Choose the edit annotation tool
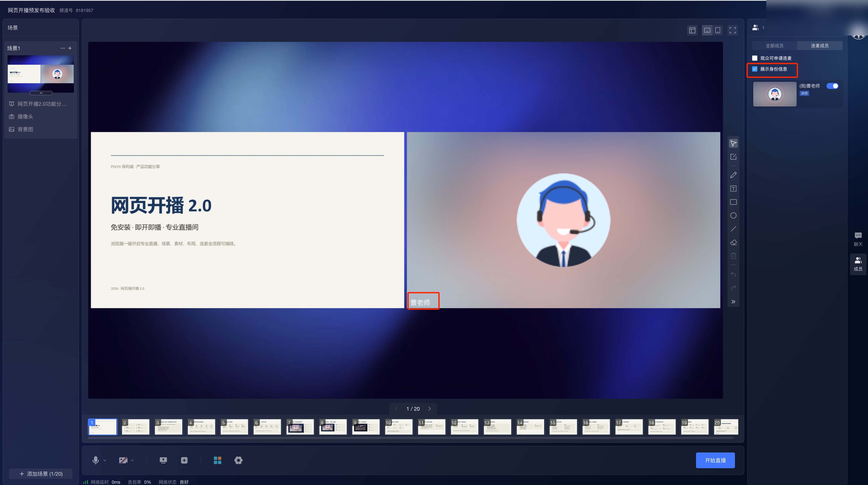The width and height of the screenshot is (868, 485). pos(733,157)
